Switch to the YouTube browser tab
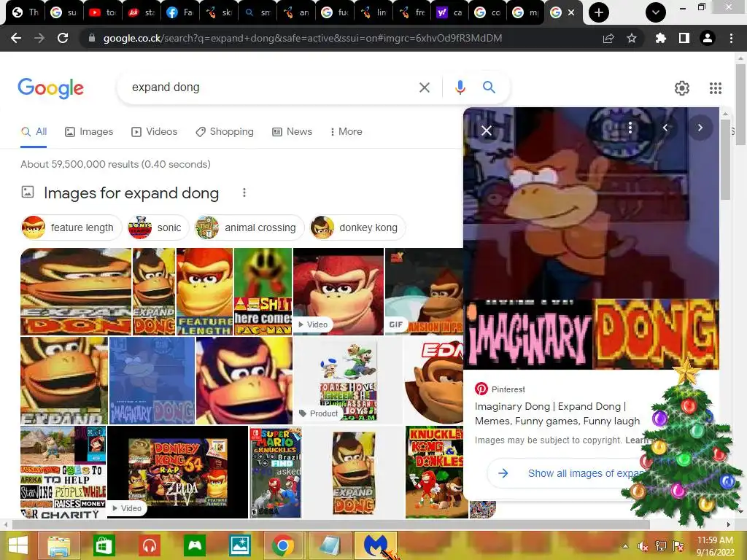Screen dimensions: 747x560 tap(102, 12)
